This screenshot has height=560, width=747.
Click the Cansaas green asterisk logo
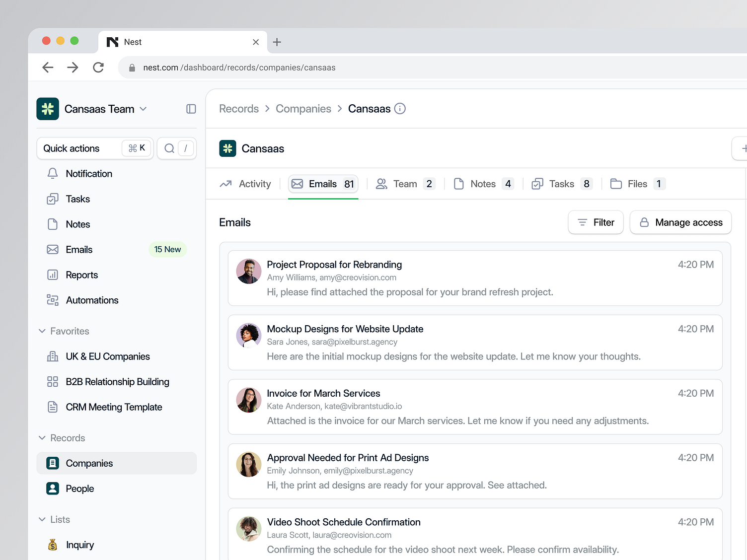click(227, 148)
